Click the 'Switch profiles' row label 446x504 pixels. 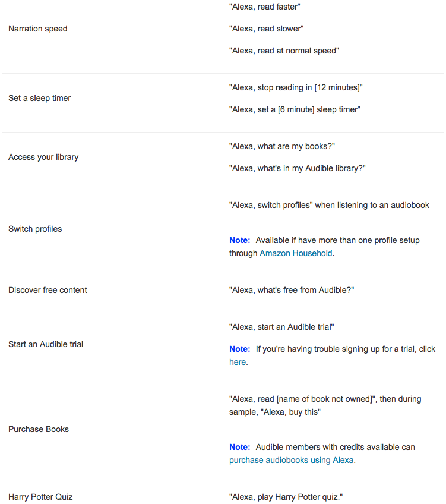tap(35, 229)
